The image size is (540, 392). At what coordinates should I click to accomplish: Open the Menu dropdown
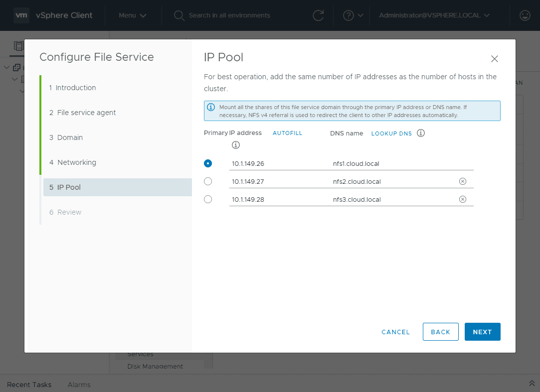click(x=132, y=15)
